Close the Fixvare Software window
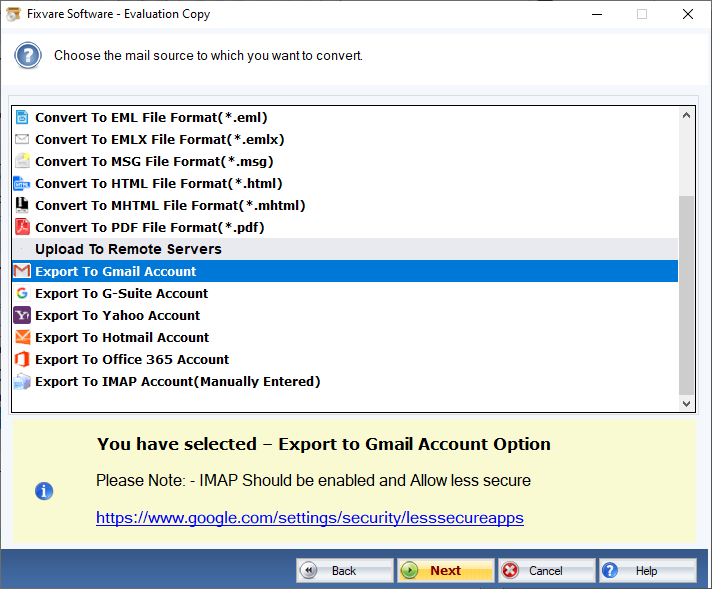Screen dimensions: 712x589 (x=687, y=14)
